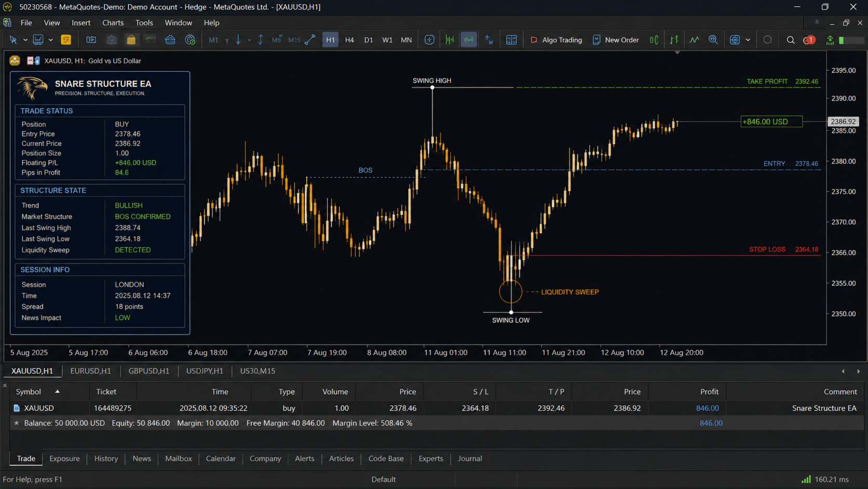This screenshot has width=868, height=489.
Task: Open the notifications icon with red badge
Action: [809, 40]
